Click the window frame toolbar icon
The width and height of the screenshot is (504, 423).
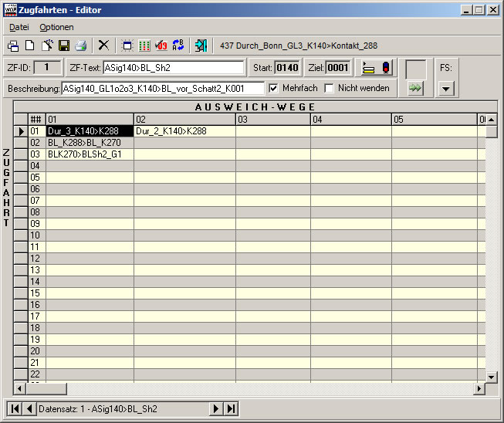click(127, 46)
